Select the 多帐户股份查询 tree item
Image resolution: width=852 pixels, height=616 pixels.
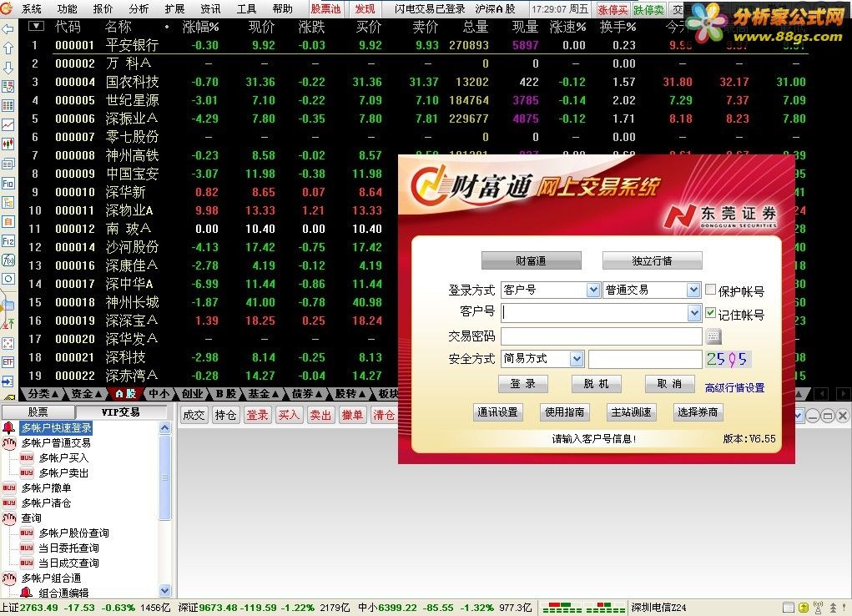coord(74,533)
